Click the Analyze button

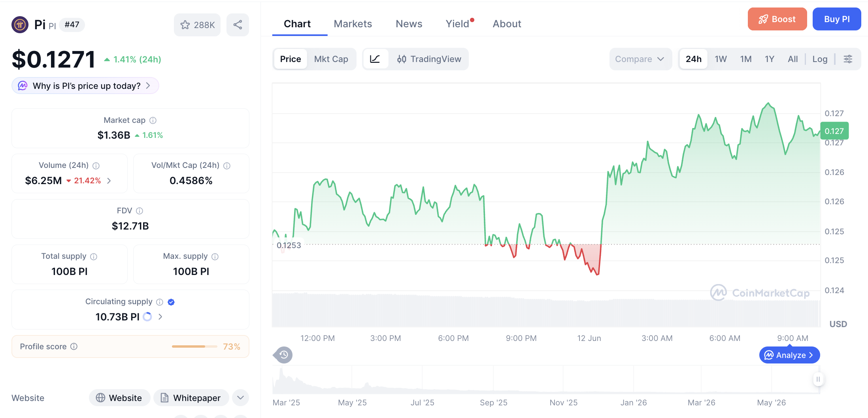789,355
